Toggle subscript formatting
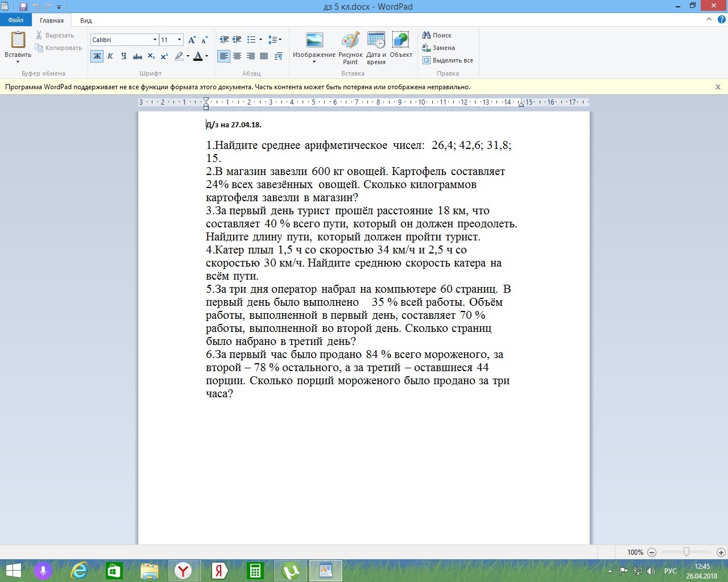The image size is (728, 582). click(x=151, y=56)
